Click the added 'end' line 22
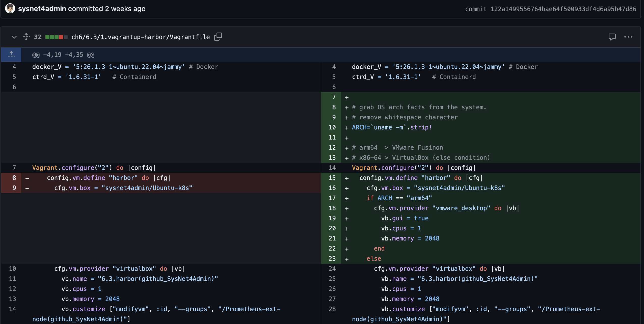Screen dimensions: 644x324 [x=379, y=248]
